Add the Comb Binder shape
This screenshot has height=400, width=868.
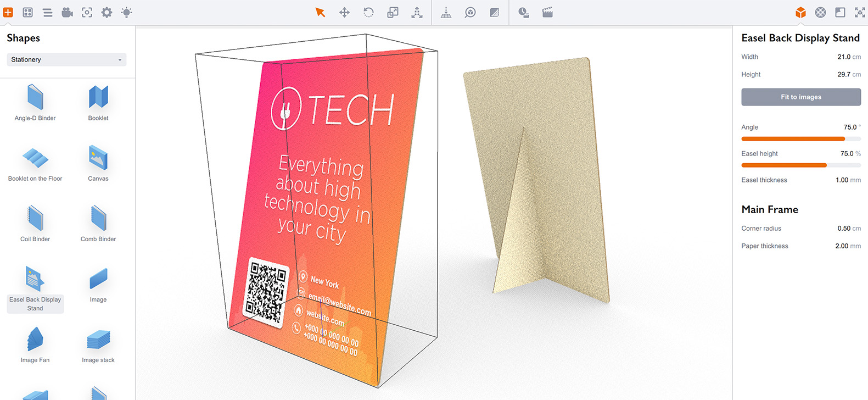pos(98,223)
